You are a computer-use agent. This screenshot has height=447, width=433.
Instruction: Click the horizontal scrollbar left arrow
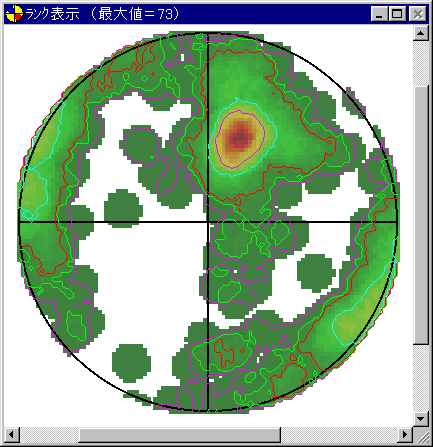click(x=12, y=435)
